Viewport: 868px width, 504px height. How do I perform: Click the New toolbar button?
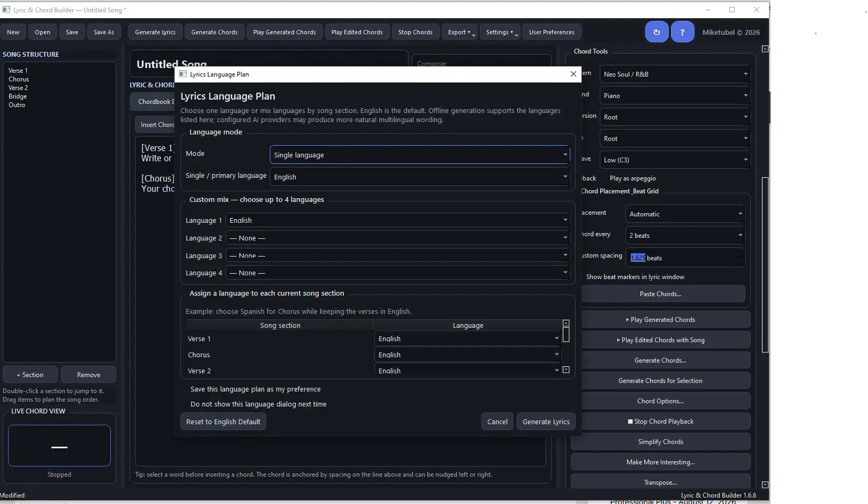[13, 32]
